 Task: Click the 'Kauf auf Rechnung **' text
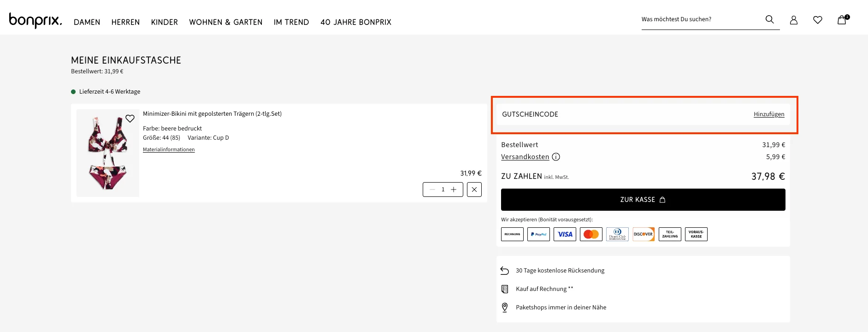[544, 289]
